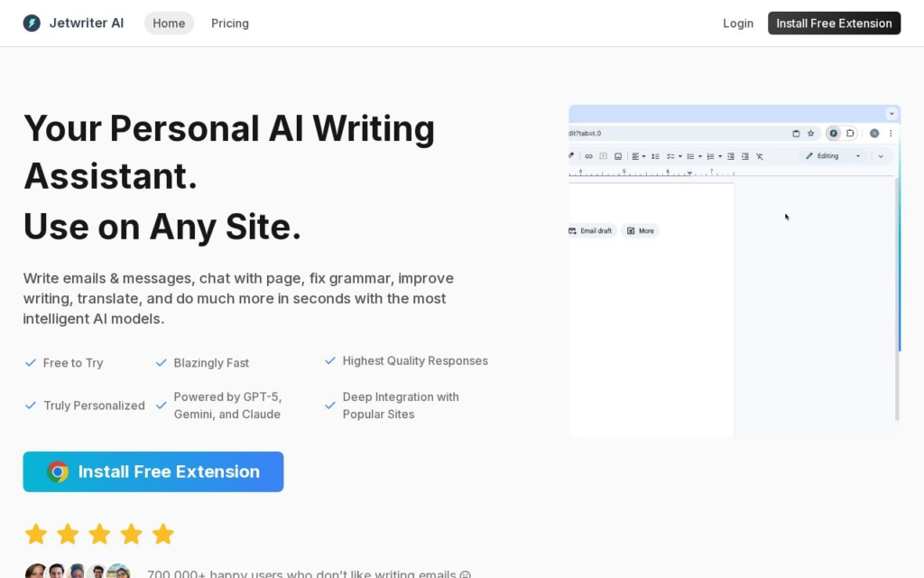Click the pencil icon beside Editing
Screen dimensions: 924x578
(809, 155)
